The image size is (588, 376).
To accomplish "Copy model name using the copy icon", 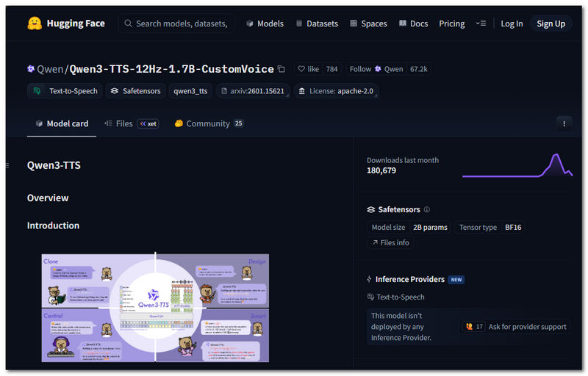I will pos(281,69).
